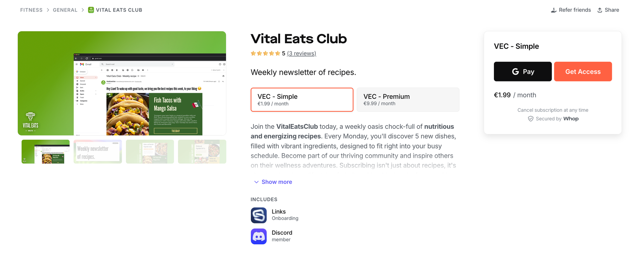Click the Whop link under the price card
644x255 pixels.
click(571, 118)
